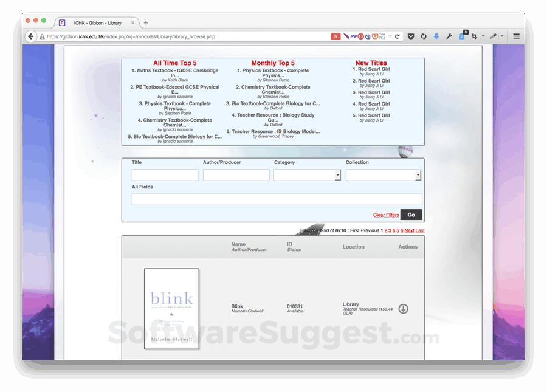Open Pocket from the toolbar

pos(411,36)
